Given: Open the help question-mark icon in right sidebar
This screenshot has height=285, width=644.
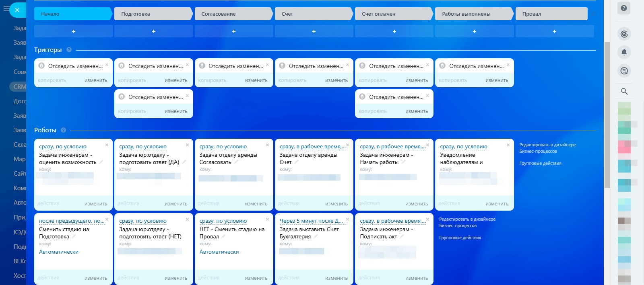Looking at the screenshot, I should click(624, 8).
